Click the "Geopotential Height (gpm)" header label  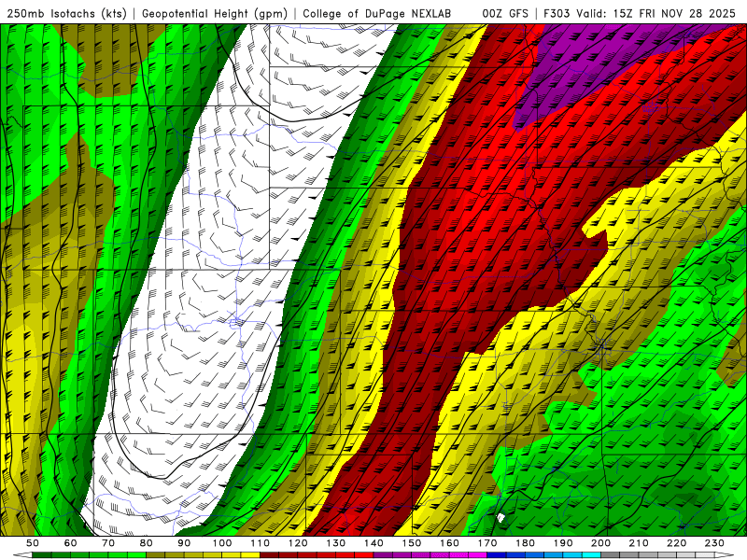point(215,14)
